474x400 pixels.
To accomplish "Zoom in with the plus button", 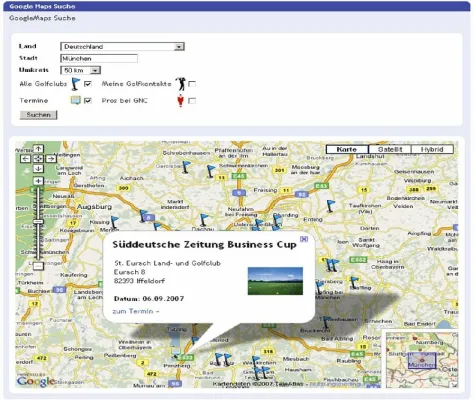I will [38, 181].
